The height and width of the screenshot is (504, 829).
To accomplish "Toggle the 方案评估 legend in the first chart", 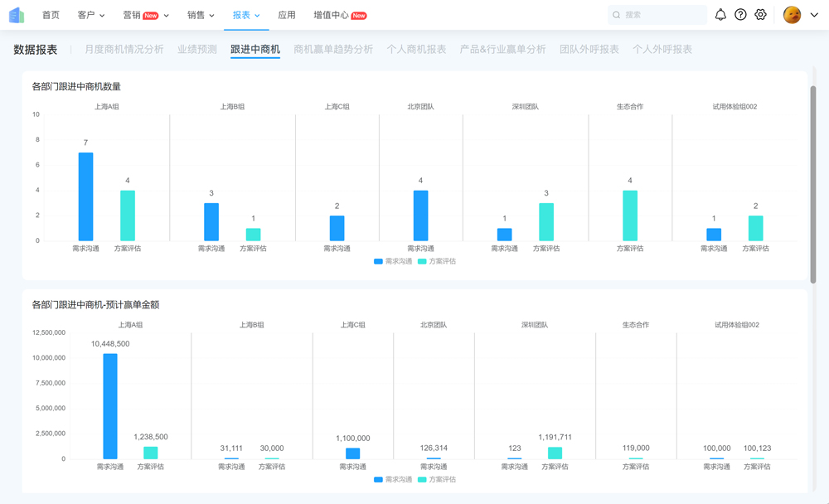I will point(439,262).
